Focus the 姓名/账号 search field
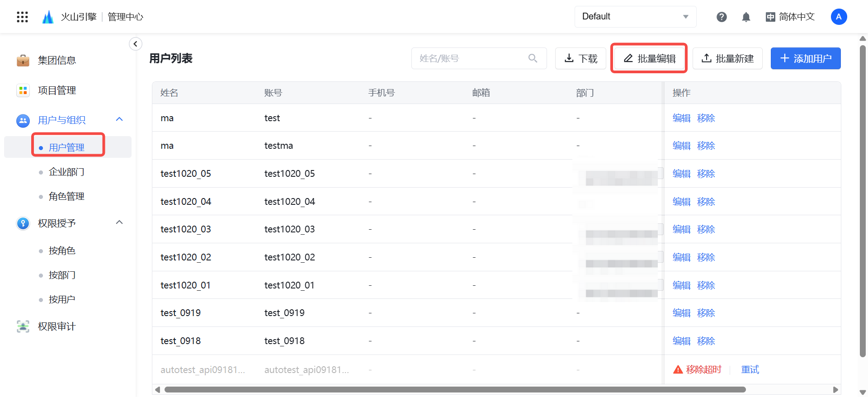This screenshot has height=397, width=868. point(470,58)
